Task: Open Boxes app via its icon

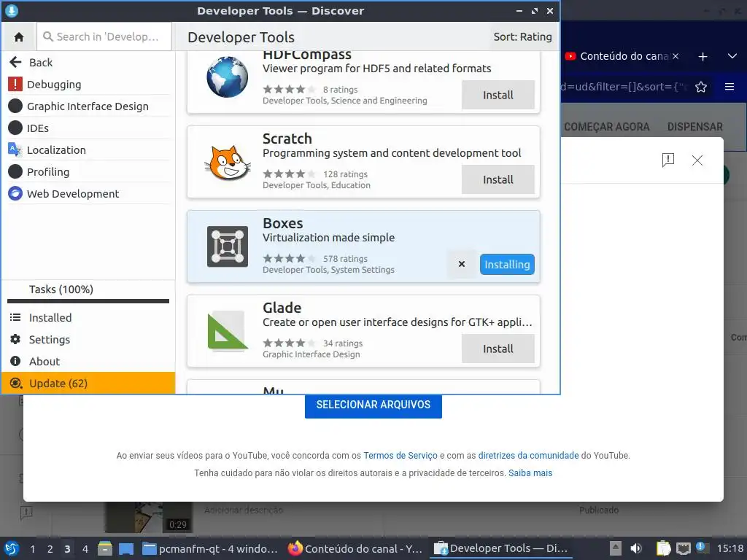Action: pos(228,246)
